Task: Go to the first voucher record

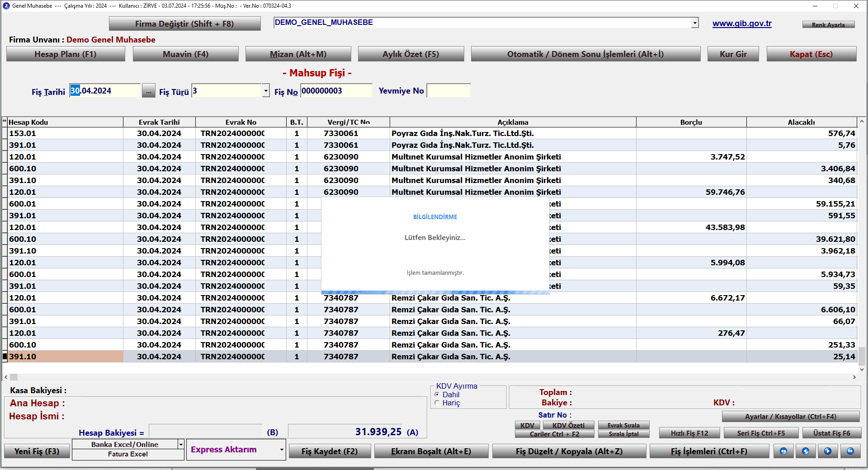Action: pyautogui.click(x=783, y=451)
